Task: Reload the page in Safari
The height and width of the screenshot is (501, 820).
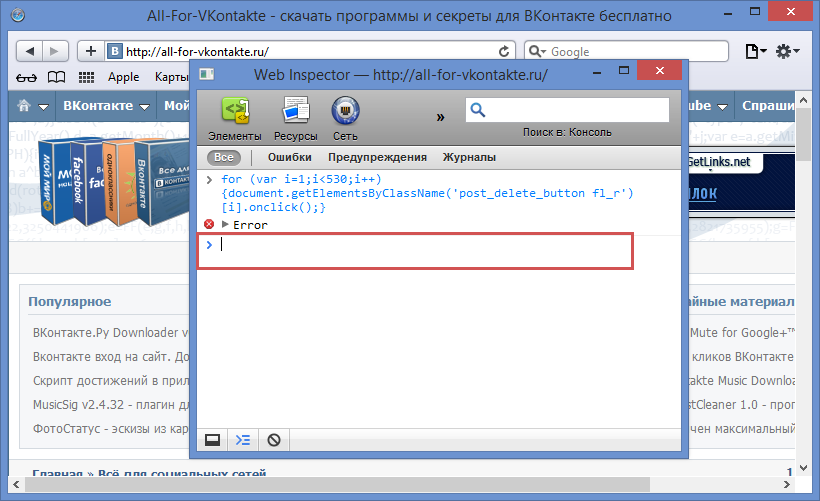Action: point(504,51)
